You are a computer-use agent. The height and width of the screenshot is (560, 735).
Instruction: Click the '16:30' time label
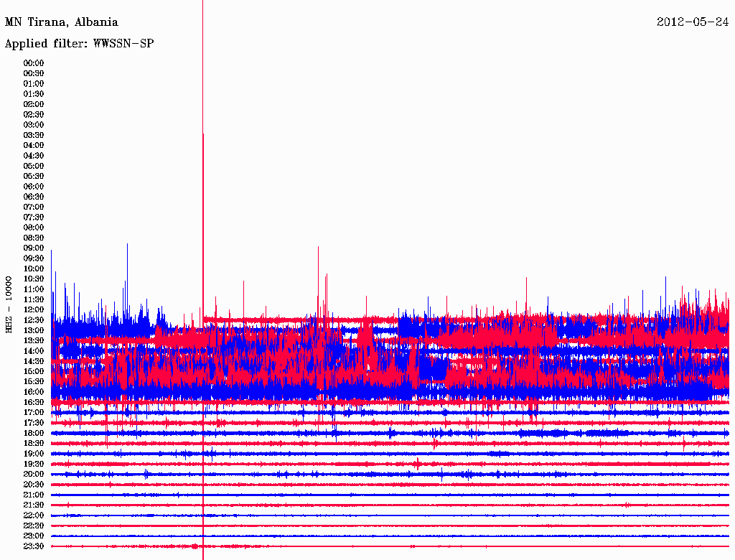34,403
